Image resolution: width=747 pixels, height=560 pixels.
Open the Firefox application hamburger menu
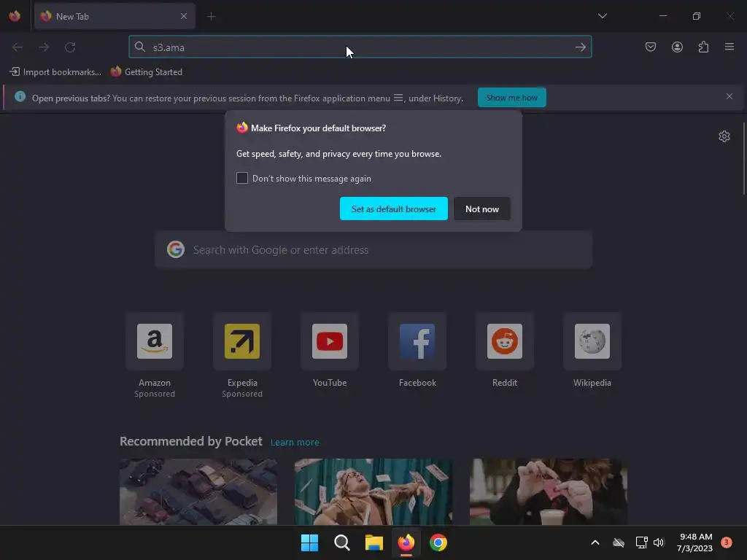point(729,47)
